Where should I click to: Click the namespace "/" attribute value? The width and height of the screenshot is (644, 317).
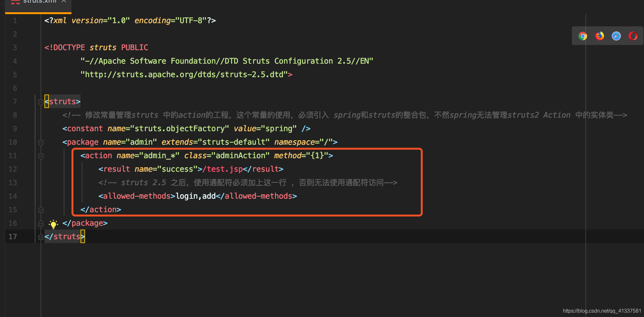(326, 142)
